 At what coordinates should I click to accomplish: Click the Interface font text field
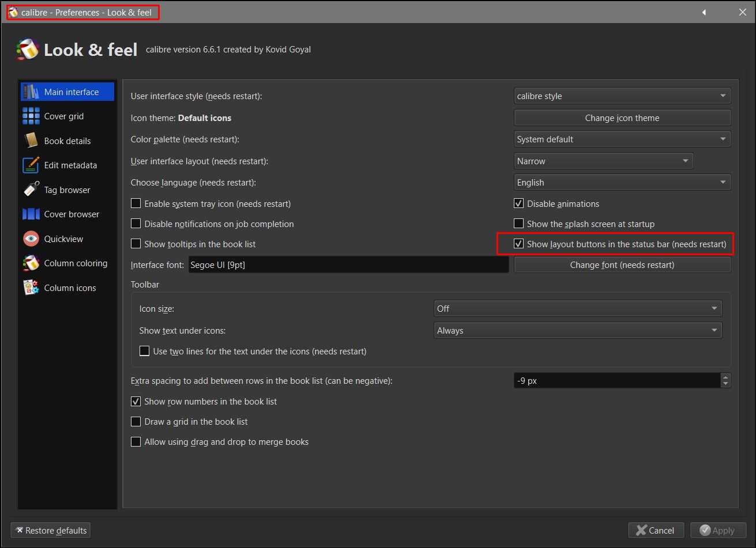pyautogui.click(x=349, y=265)
